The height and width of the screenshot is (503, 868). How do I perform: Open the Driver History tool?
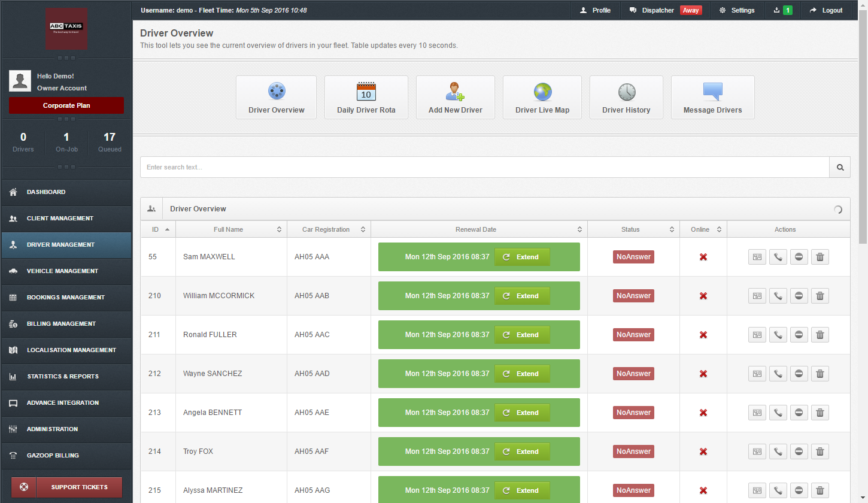click(x=626, y=97)
